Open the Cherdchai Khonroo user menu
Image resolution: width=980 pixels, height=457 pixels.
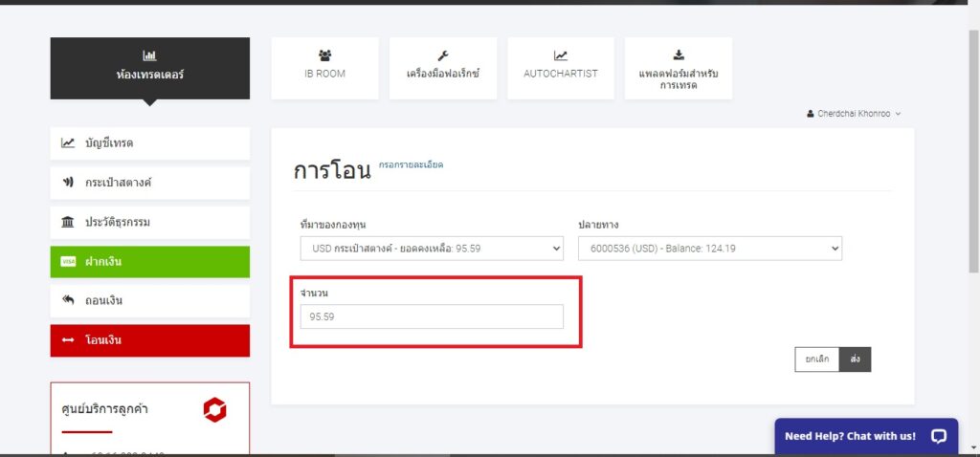[854, 114]
